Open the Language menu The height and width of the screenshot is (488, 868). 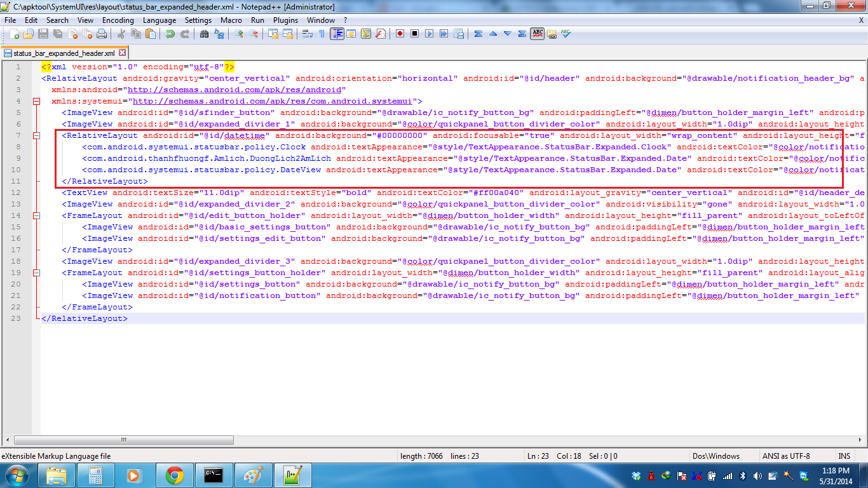159,20
